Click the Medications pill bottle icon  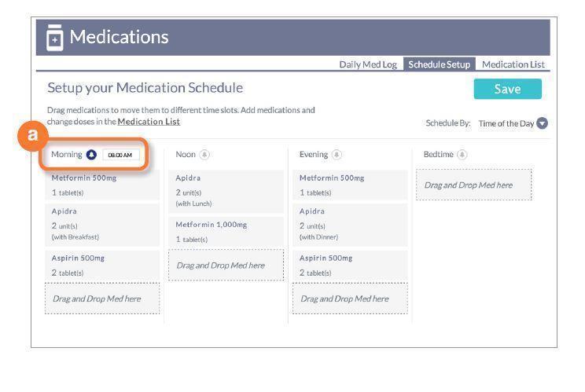(x=55, y=36)
